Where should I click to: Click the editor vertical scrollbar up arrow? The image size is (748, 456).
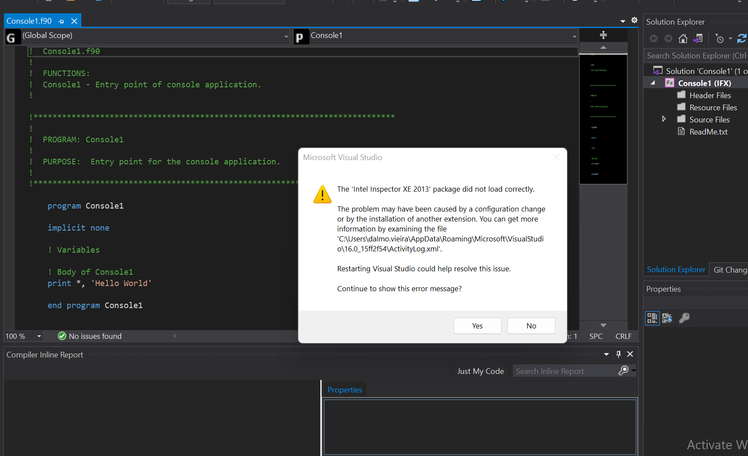point(603,47)
